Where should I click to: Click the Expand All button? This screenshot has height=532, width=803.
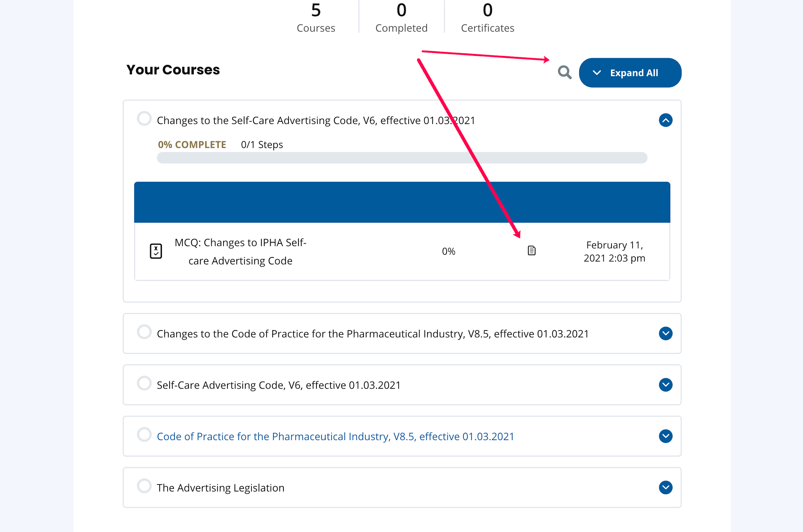(x=630, y=73)
